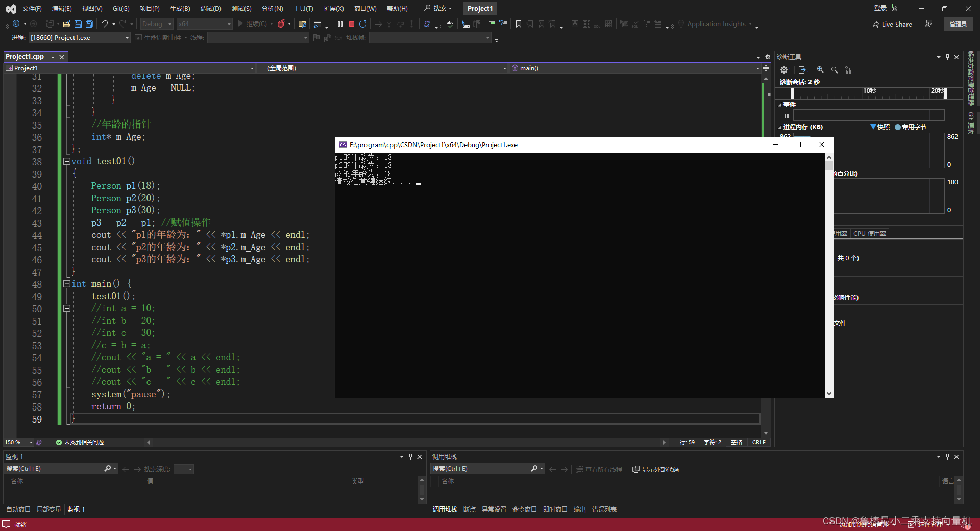Screen dimensions: 980x531
Task: Click the search box in 监视 1
Action: point(54,468)
